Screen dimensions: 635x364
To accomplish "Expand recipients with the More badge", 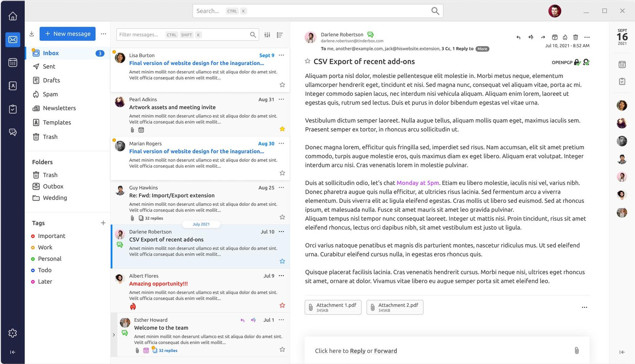I will (482, 49).
